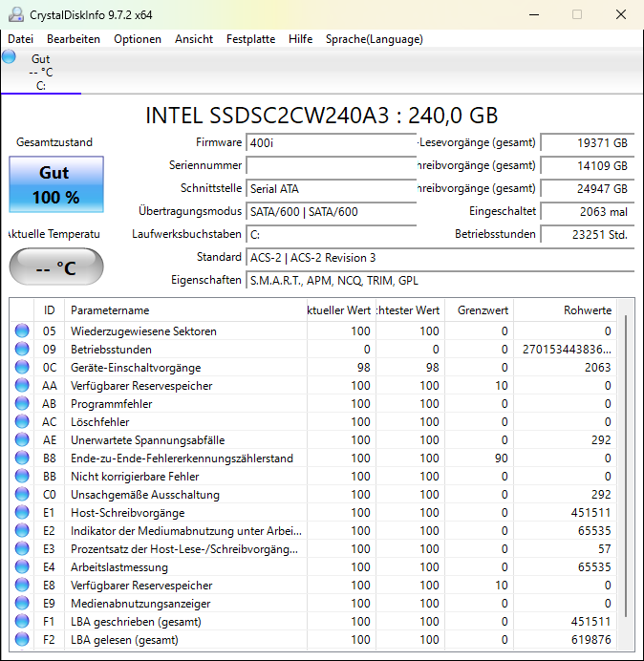Click status icon for AA Verfügbarer Reservespeicher
644x661 pixels.
tap(22, 385)
